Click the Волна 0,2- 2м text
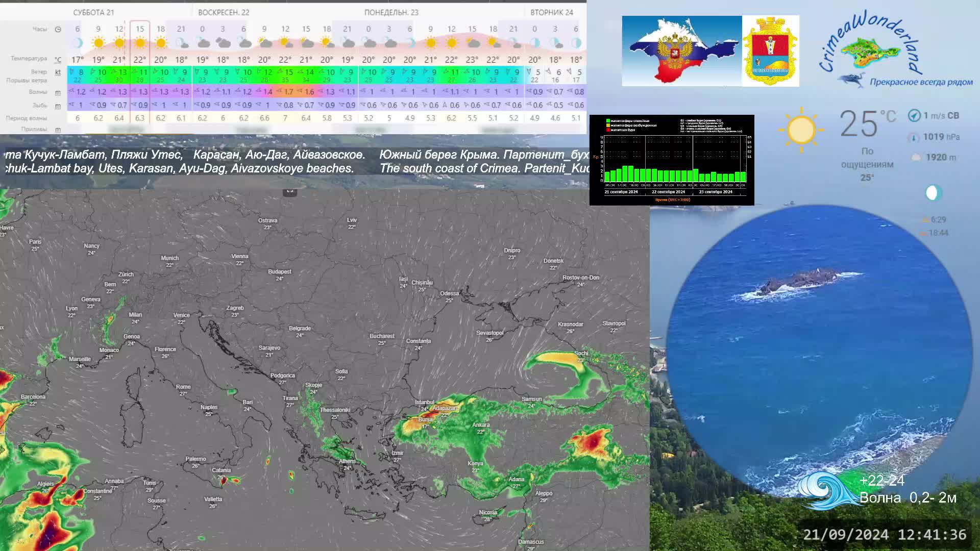The width and height of the screenshot is (980, 551). point(908,497)
